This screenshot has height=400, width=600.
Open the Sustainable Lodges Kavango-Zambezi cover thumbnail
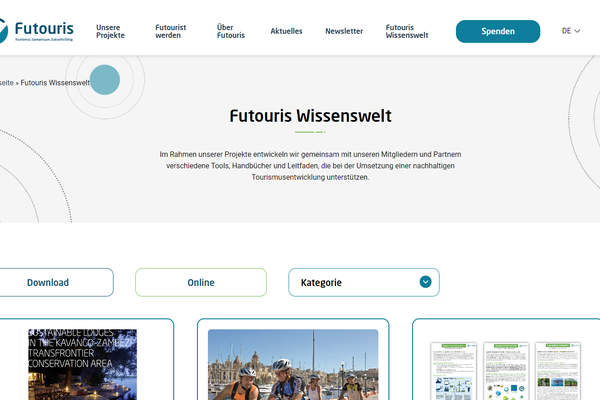tap(82, 364)
